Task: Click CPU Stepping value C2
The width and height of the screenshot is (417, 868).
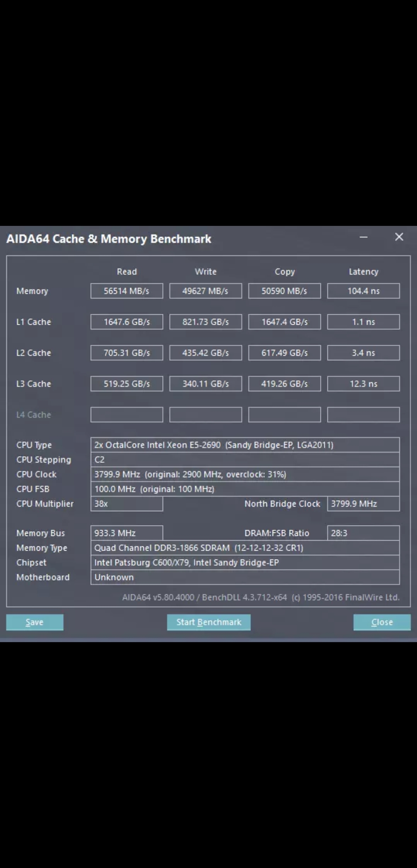Action: [245, 459]
